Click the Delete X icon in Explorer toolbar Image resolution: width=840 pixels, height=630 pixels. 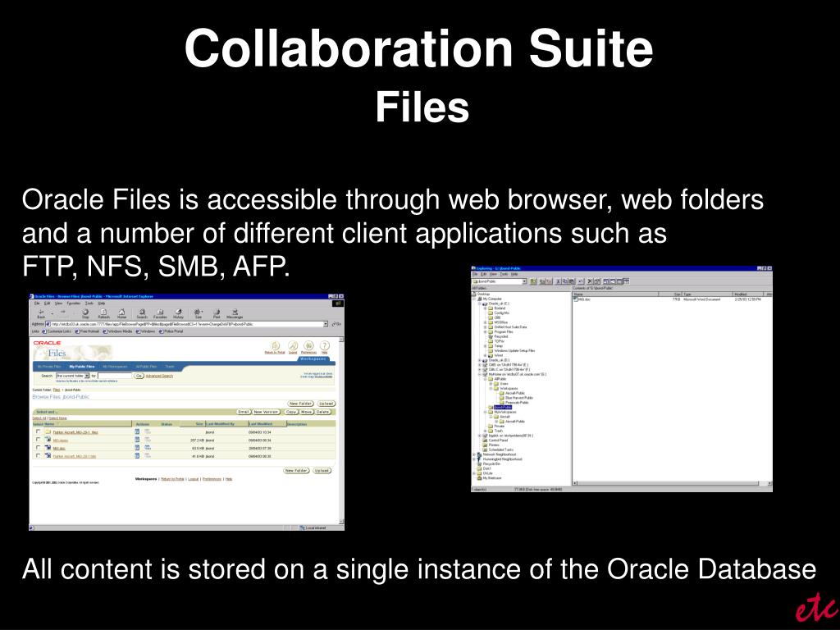pos(590,281)
